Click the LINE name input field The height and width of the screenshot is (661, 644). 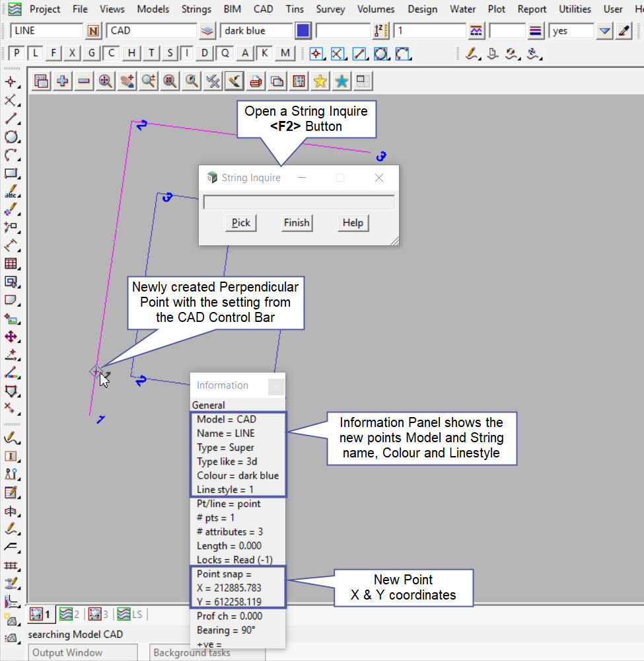tap(46, 31)
